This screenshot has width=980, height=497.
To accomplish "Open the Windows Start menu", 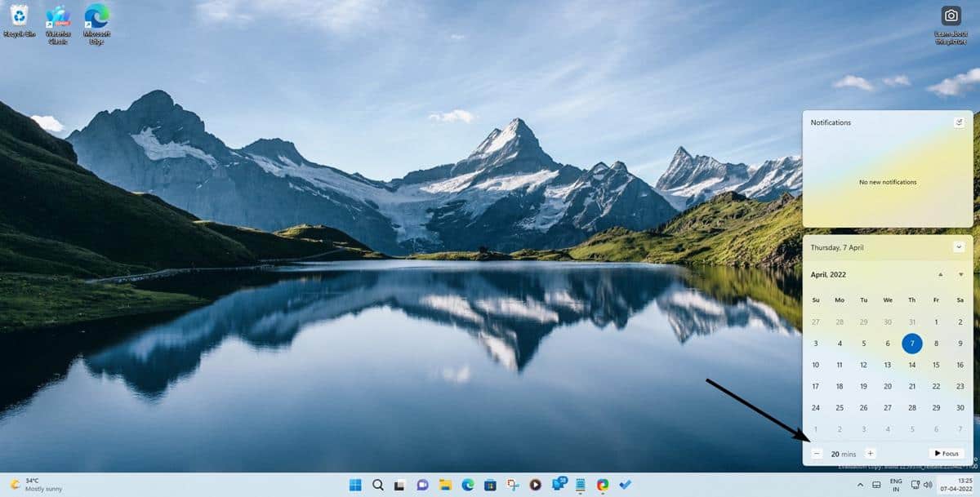I will (355, 485).
